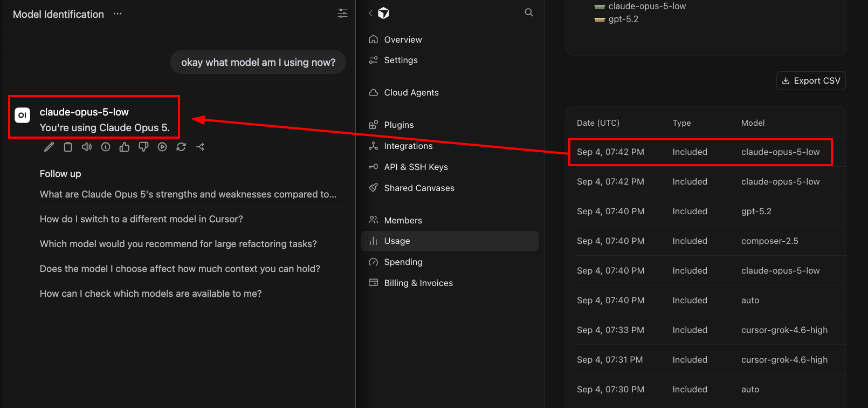Image resolution: width=868 pixels, height=408 pixels.
Task: Click the Model column header
Action: tap(753, 123)
